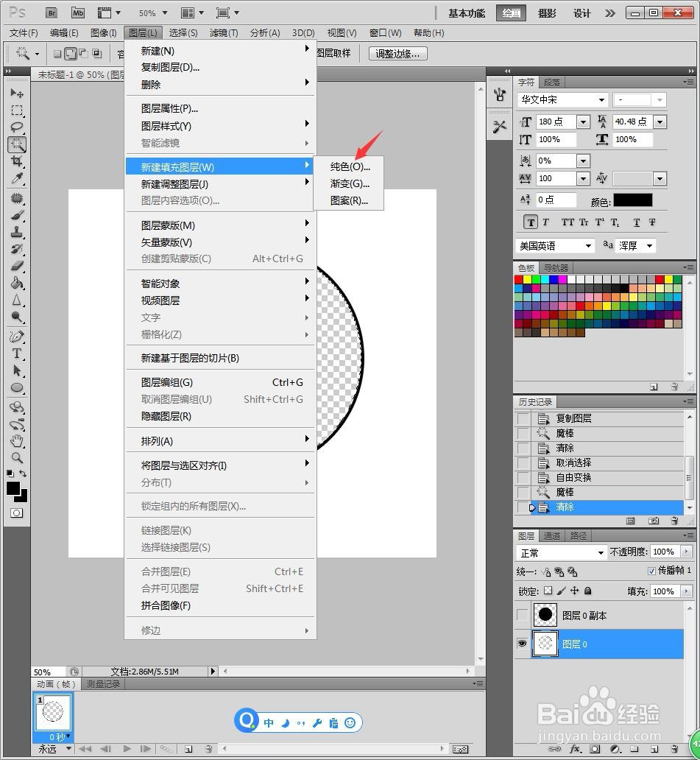Select the Rectangular Marquee tool
The width and height of the screenshot is (700, 760).
coord(17,110)
